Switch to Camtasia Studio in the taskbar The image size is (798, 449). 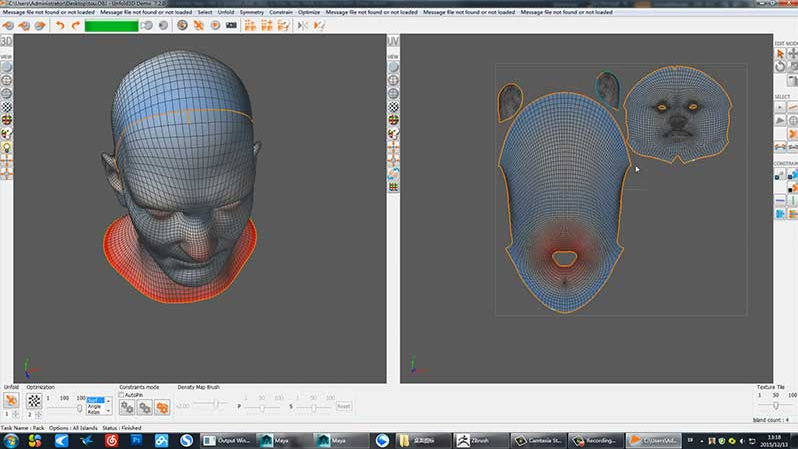538,441
